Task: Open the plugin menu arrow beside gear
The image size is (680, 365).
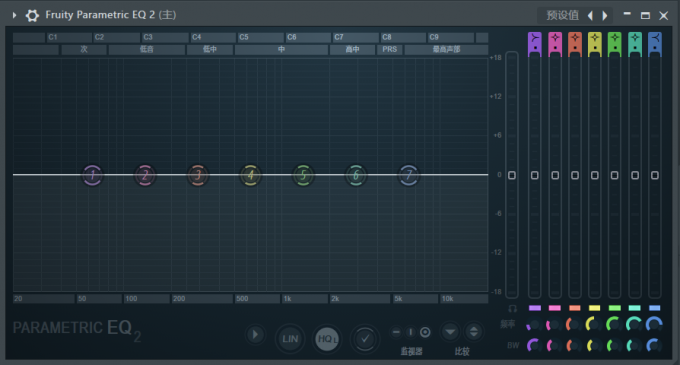Action: pos(14,15)
